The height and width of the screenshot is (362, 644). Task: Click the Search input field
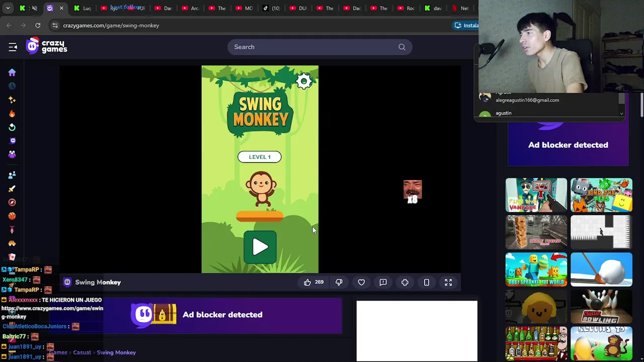coord(319,47)
